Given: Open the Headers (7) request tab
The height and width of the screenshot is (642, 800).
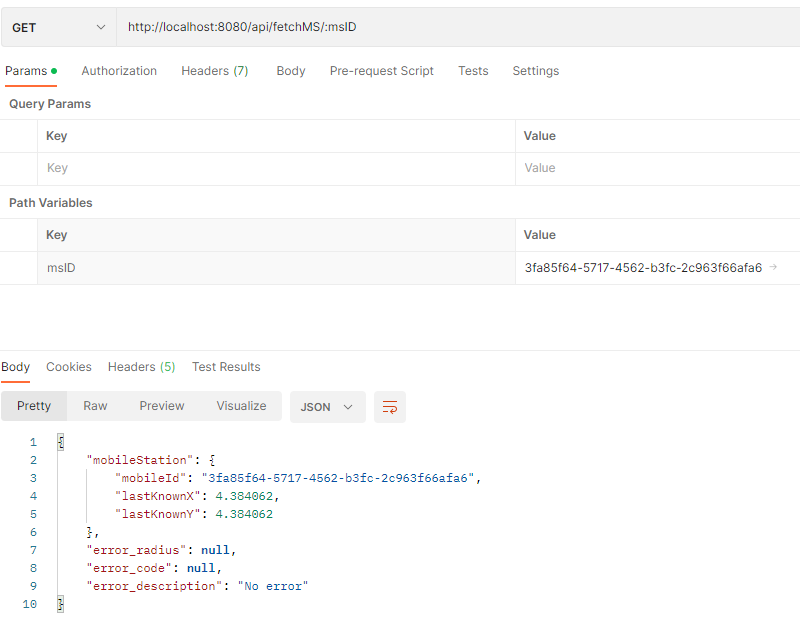Looking at the screenshot, I should (214, 71).
